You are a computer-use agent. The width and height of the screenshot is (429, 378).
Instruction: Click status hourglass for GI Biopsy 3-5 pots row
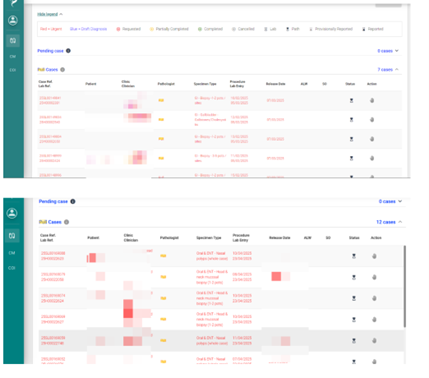coord(351,158)
